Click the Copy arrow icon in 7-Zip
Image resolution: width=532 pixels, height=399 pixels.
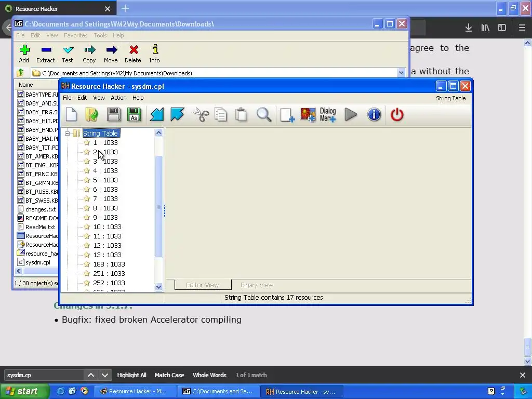[x=89, y=54]
